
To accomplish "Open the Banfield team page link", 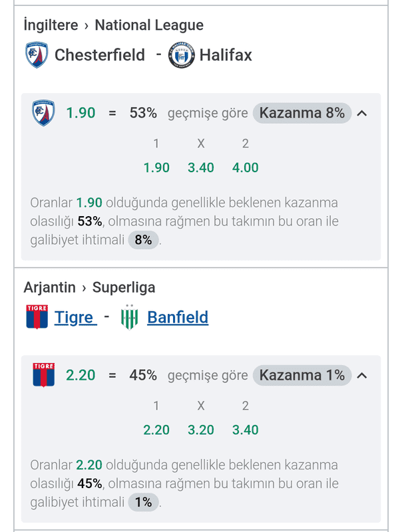I will [x=178, y=318].
